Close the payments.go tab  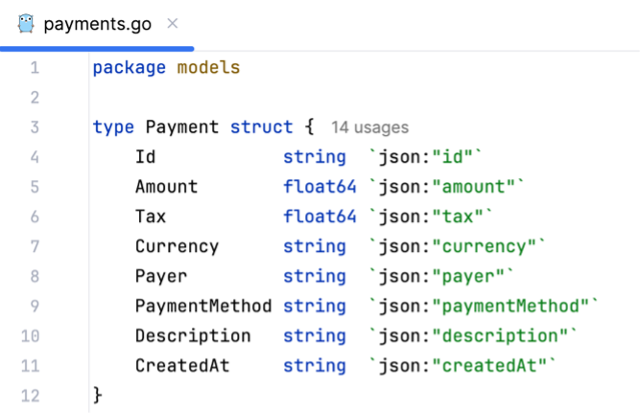pos(172,23)
